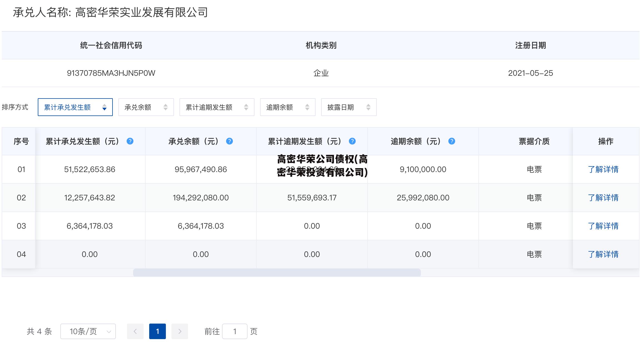Click the 共 4 条 total count
The width and height of the screenshot is (644, 348).
tap(39, 331)
